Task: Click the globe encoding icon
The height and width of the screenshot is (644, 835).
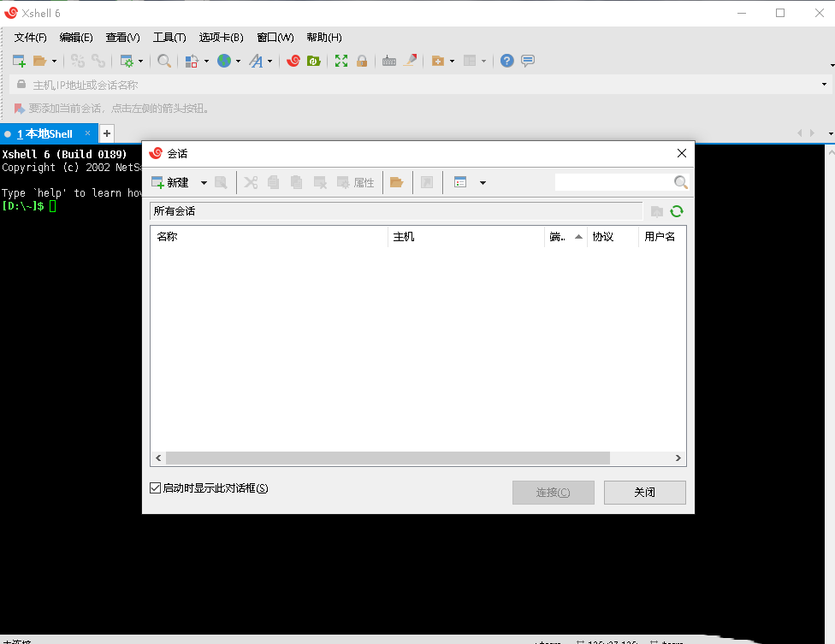Action: pyautogui.click(x=224, y=62)
